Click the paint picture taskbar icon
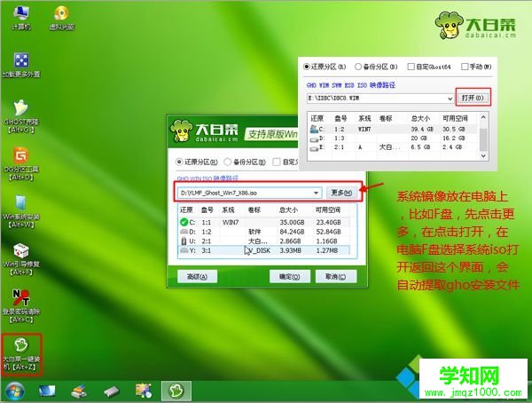532x403 pixels. tap(144, 391)
